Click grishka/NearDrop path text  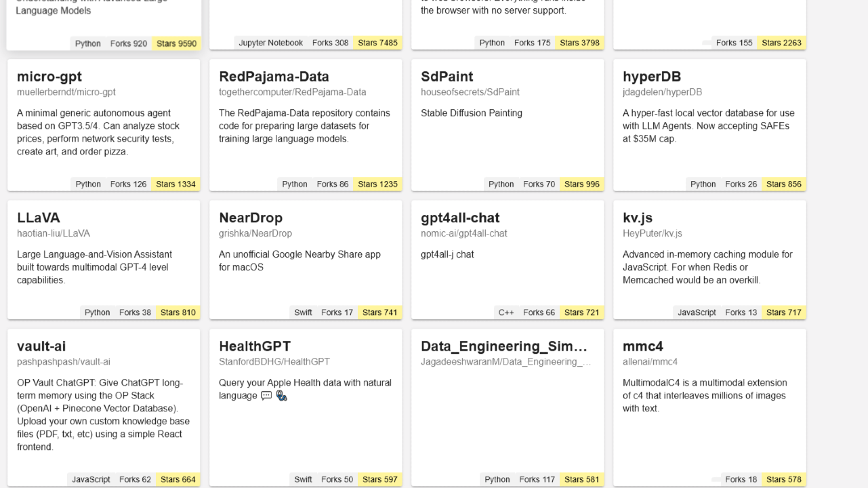pyautogui.click(x=255, y=233)
